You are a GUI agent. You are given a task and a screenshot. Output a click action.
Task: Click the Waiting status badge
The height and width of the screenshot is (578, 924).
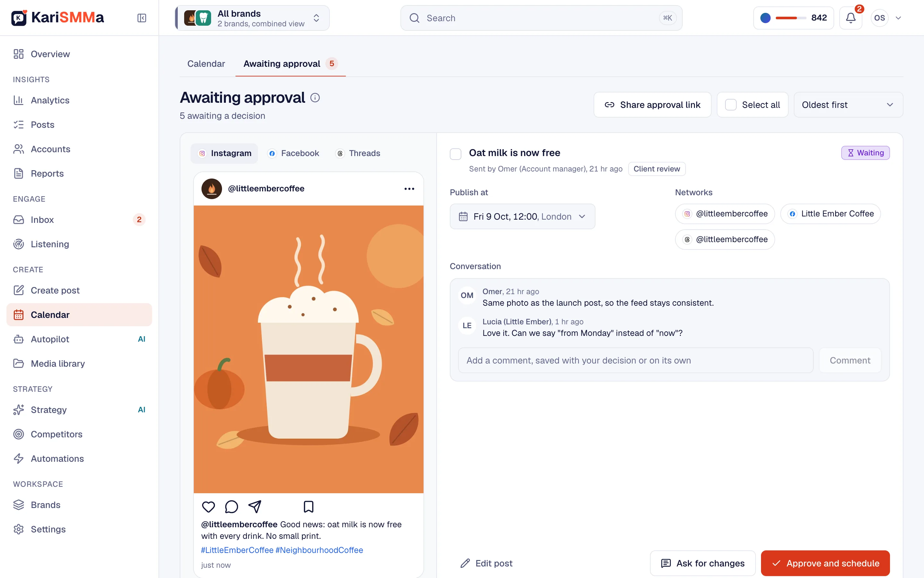click(865, 153)
